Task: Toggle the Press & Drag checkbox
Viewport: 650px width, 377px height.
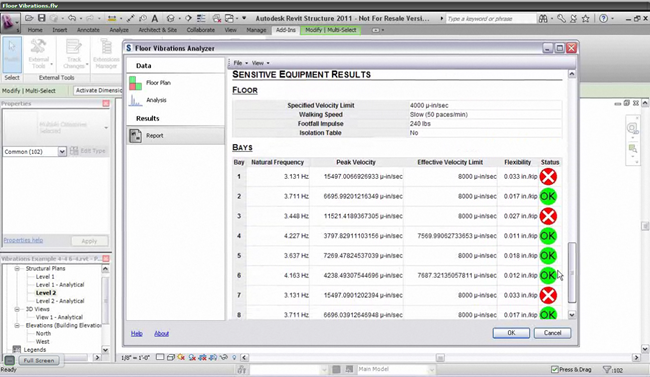Action: pos(555,370)
